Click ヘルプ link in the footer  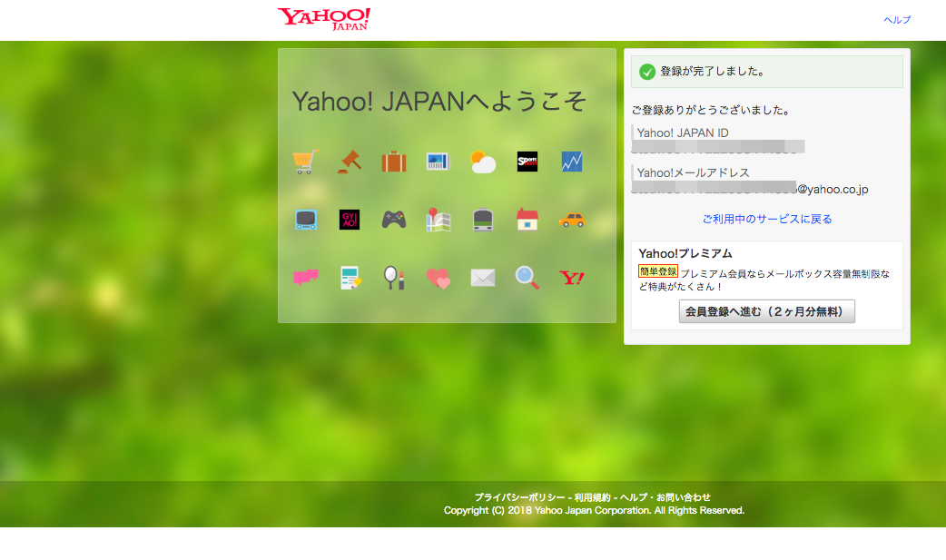coord(634,497)
